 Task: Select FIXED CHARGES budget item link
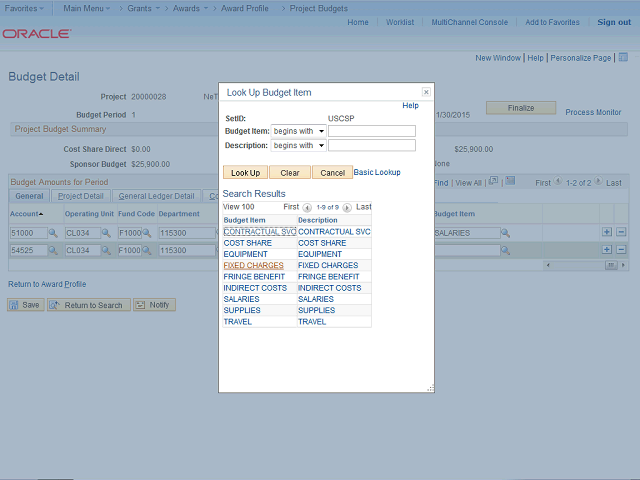[x=253, y=266]
